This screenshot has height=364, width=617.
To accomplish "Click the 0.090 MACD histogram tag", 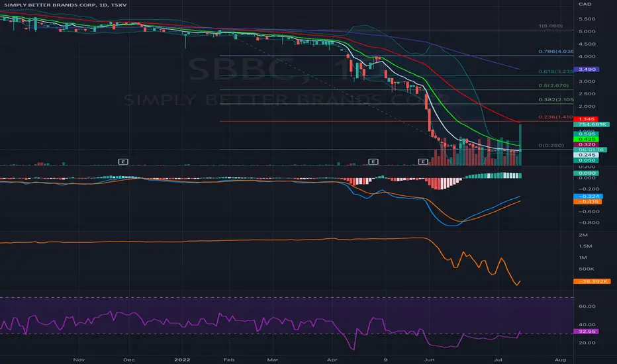I will point(587,173).
